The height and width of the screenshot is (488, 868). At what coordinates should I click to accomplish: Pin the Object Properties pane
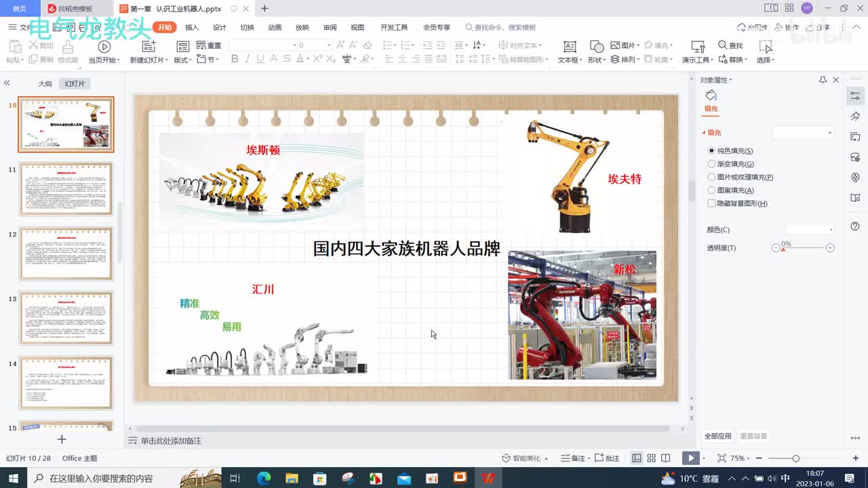[x=823, y=80]
